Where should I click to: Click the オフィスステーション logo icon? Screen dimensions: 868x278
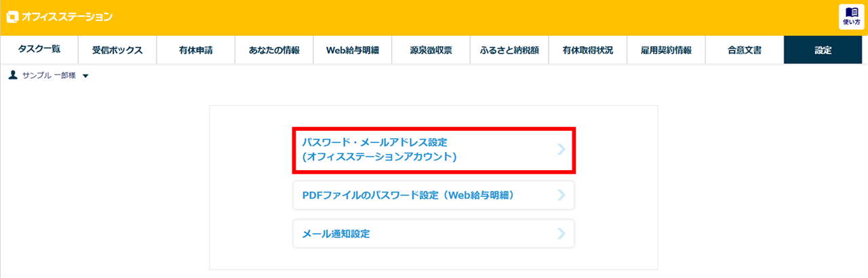(x=12, y=17)
